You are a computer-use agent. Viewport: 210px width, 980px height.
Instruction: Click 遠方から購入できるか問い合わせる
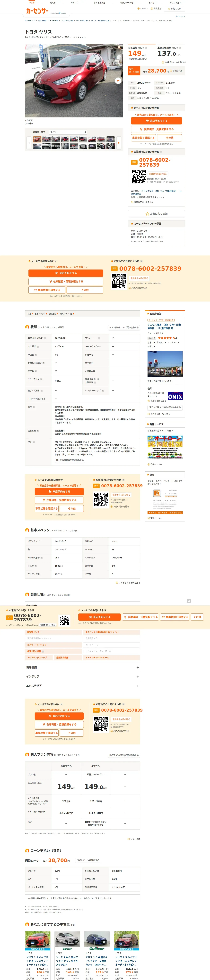click(x=165, y=408)
